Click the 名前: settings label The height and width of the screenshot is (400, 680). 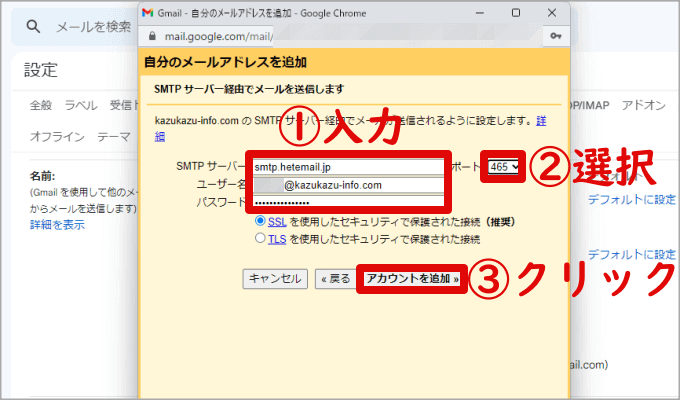coord(42,176)
